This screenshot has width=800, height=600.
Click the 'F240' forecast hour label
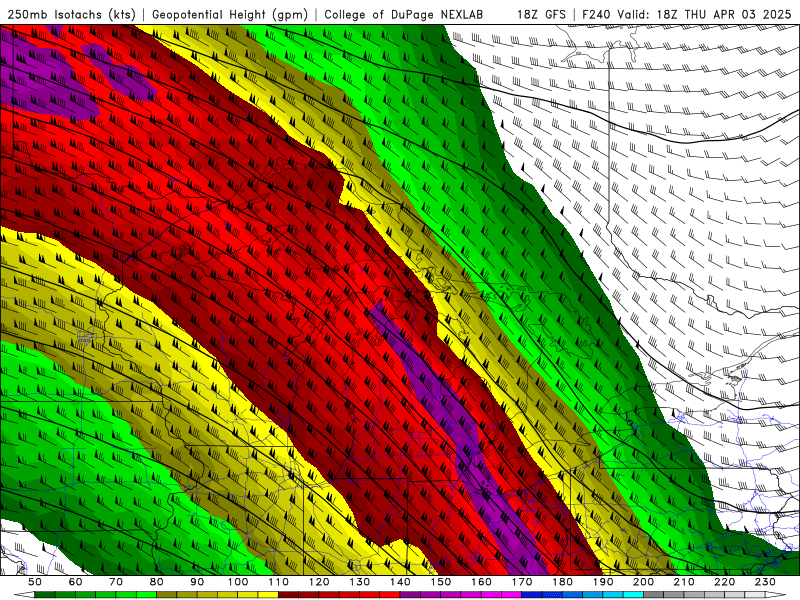pyautogui.click(x=597, y=15)
